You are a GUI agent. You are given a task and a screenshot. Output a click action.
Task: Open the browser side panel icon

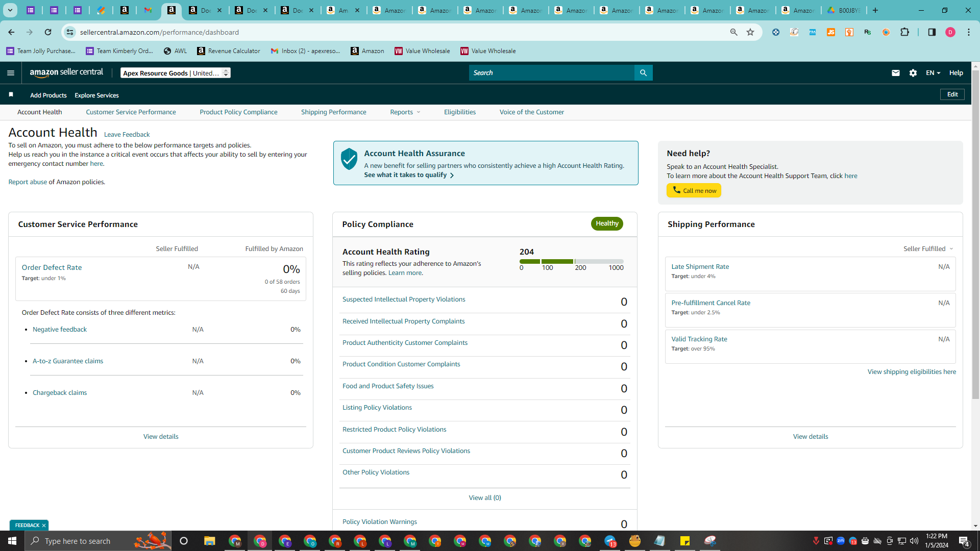tap(932, 32)
